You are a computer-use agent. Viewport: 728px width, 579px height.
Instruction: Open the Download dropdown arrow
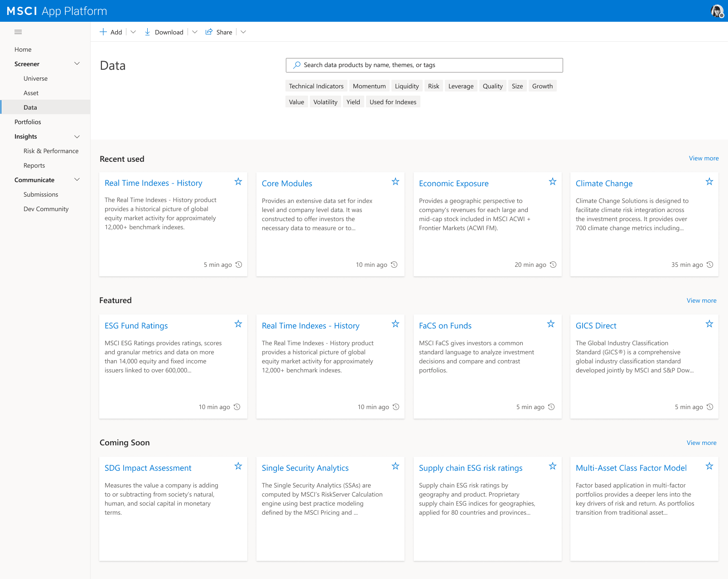pyautogui.click(x=195, y=32)
